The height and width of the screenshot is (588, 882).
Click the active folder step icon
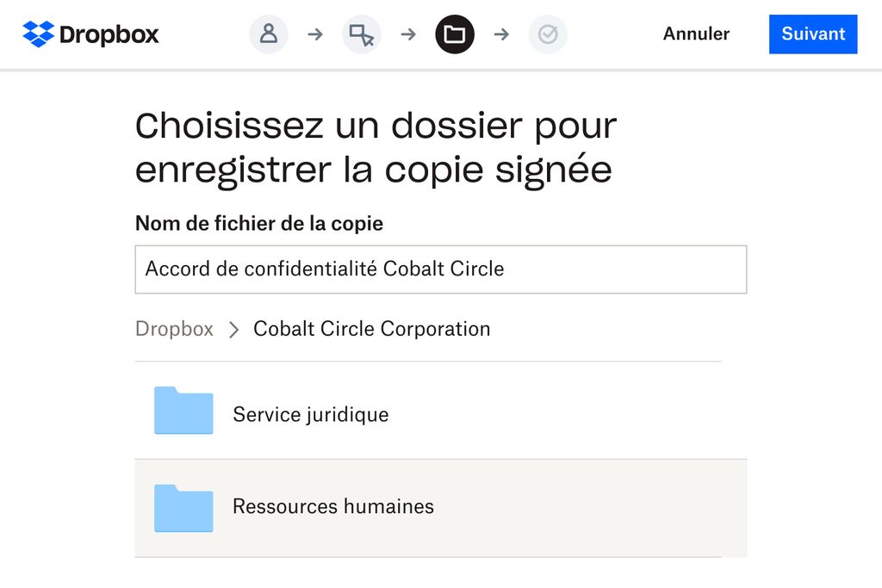455,34
